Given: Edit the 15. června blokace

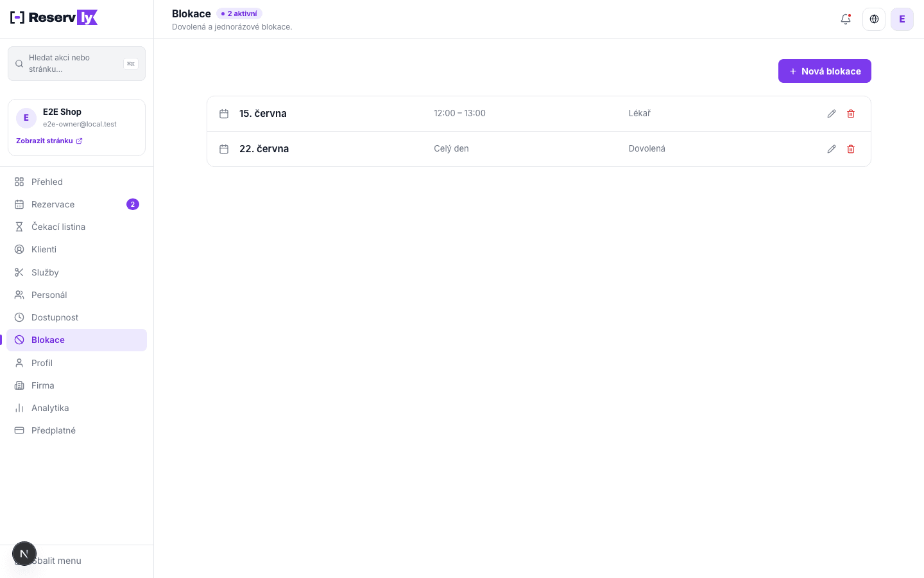Looking at the screenshot, I should click(832, 114).
